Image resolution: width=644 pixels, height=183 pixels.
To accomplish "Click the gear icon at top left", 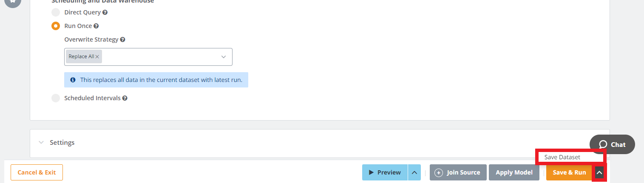I will click(13, 2).
